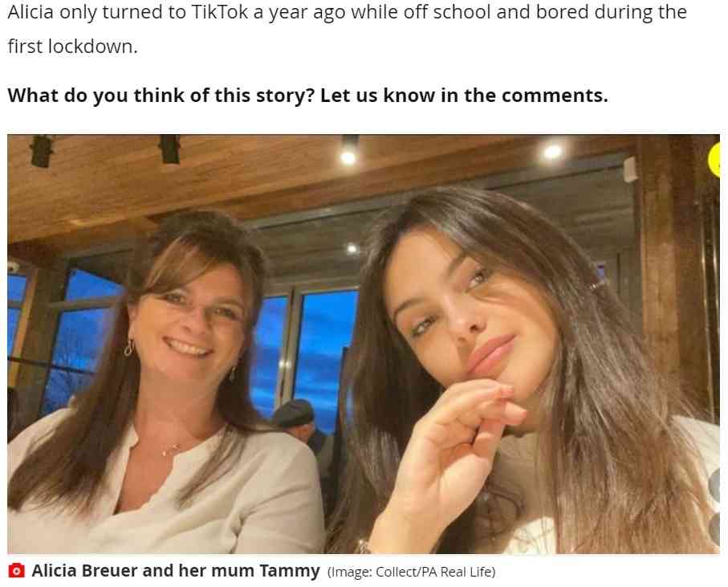The height and width of the screenshot is (587, 728).
Task: Click the phrase 'Let us know in the comments.'
Action: 464,96
